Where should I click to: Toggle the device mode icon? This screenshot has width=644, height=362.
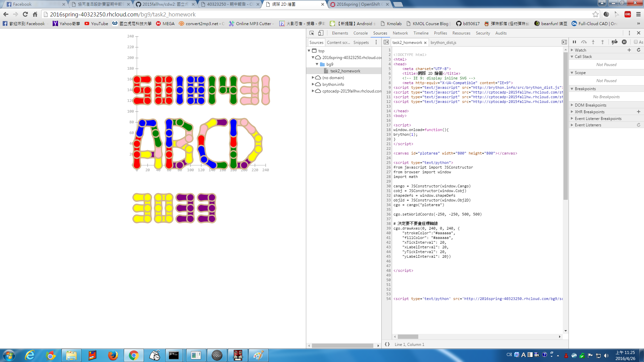tap(321, 33)
